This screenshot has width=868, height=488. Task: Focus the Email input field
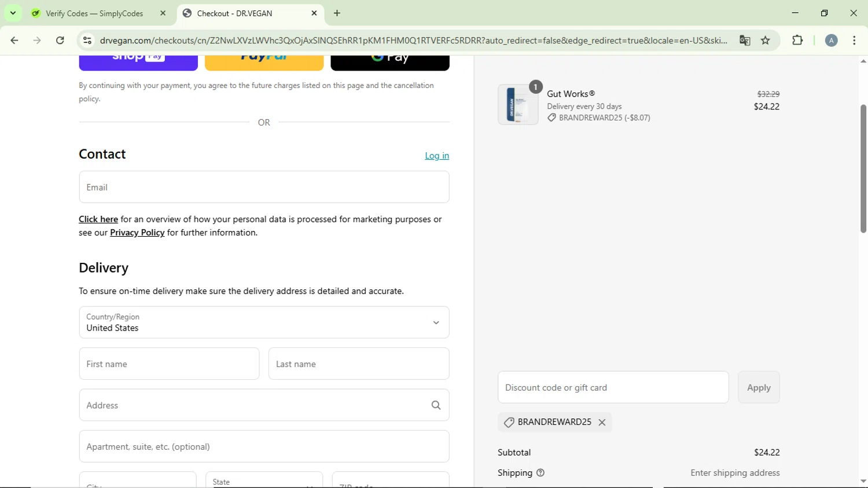(x=264, y=187)
